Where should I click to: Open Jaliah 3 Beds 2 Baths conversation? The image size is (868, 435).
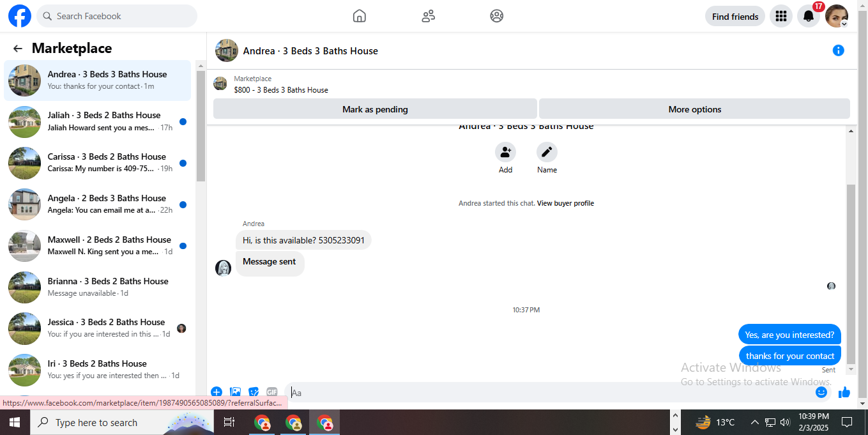click(98, 121)
